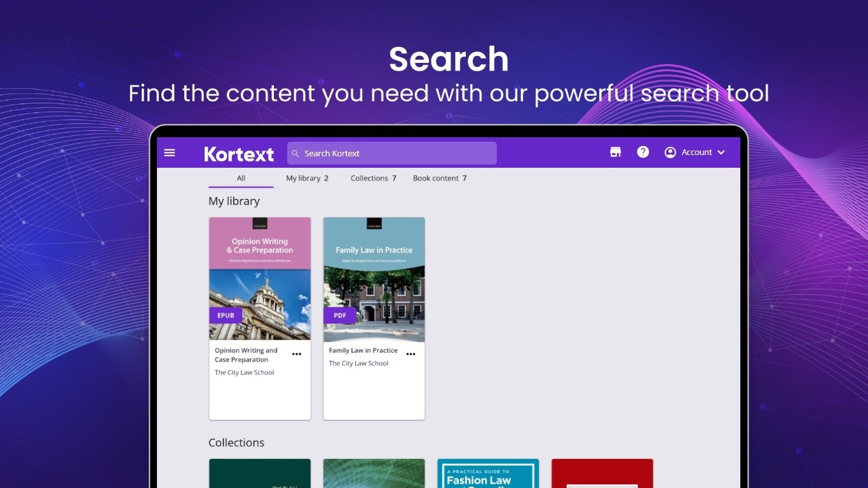Screen dimensions: 868x488
Task: Open the dark green collection book cover
Action: pos(260,473)
